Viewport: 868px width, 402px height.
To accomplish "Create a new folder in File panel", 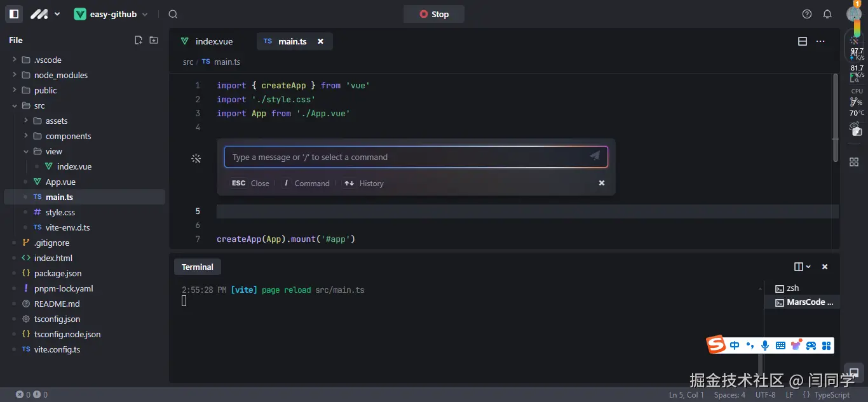I will coord(154,40).
